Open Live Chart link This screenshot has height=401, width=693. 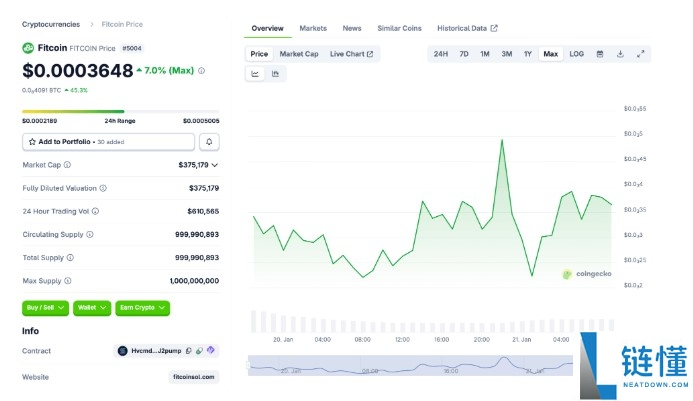[351, 54]
